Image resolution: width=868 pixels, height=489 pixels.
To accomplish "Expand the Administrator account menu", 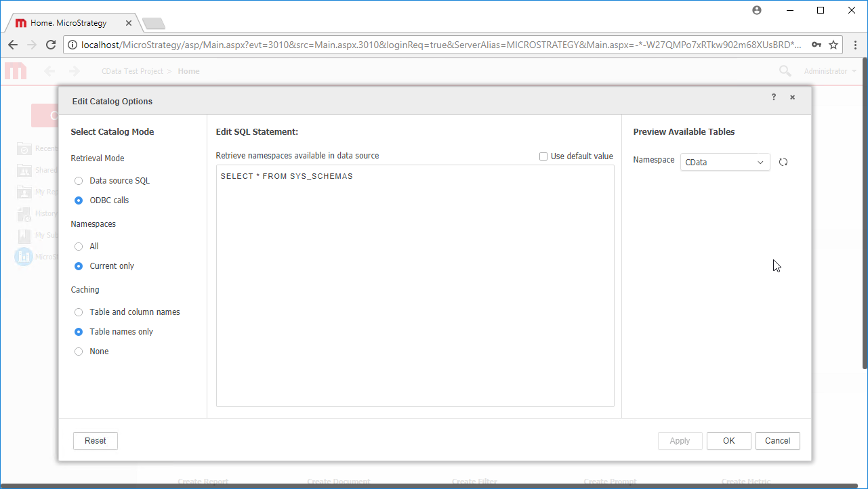I will pos(829,70).
